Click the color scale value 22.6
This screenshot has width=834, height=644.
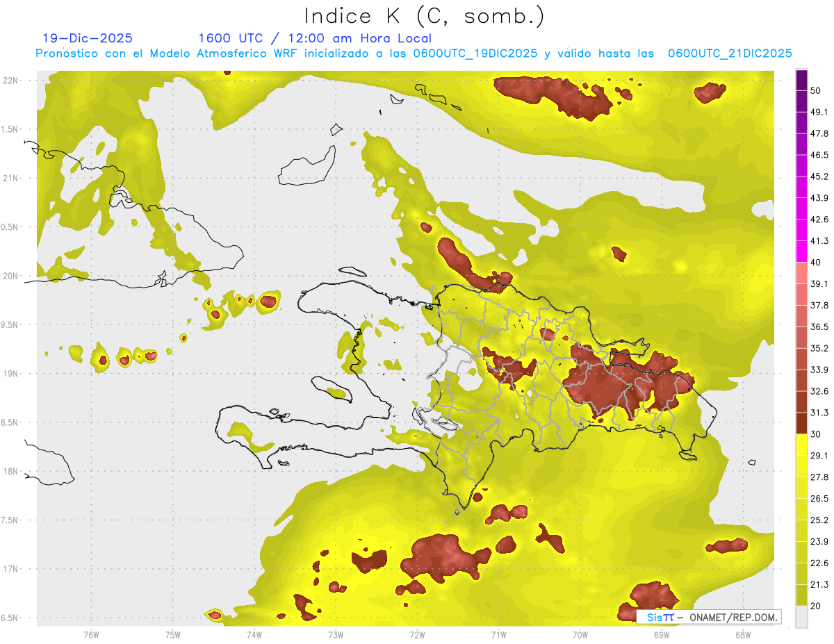click(x=819, y=563)
